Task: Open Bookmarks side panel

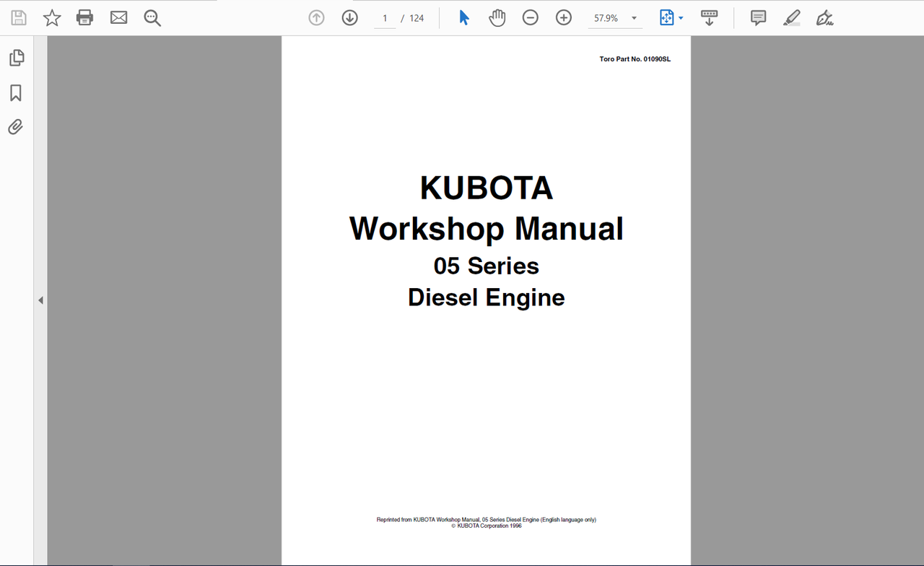Action: 16,92
